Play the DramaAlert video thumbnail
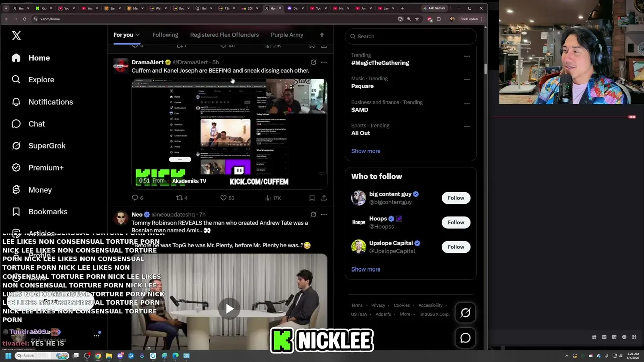This screenshot has width=644, height=362. point(229,133)
